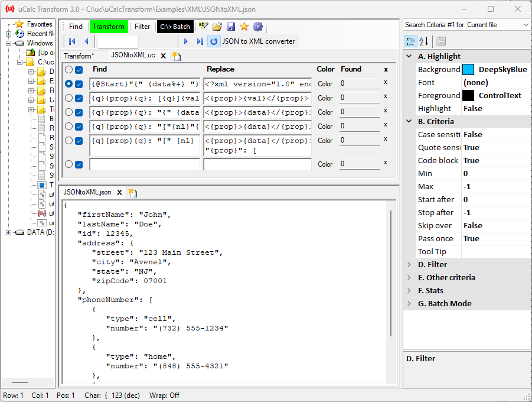The width and height of the screenshot is (532, 402).
Task: Select radio for the "{" {data rule
Action: [x=69, y=112]
